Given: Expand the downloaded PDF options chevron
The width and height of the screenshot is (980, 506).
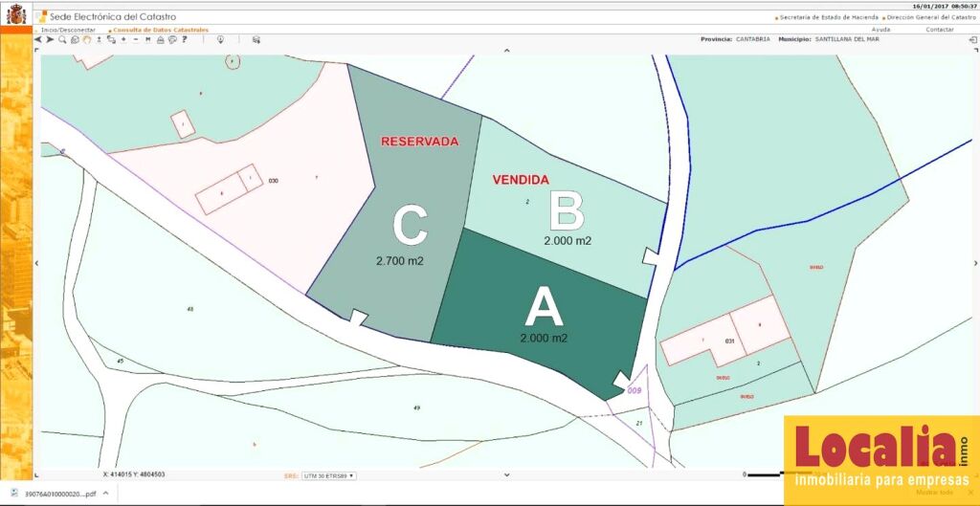Looking at the screenshot, I should (x=104, y=493).
